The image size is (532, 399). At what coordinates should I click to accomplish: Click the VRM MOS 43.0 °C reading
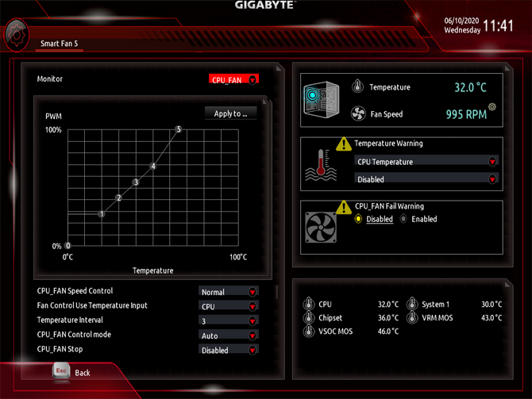pos(492,317)
